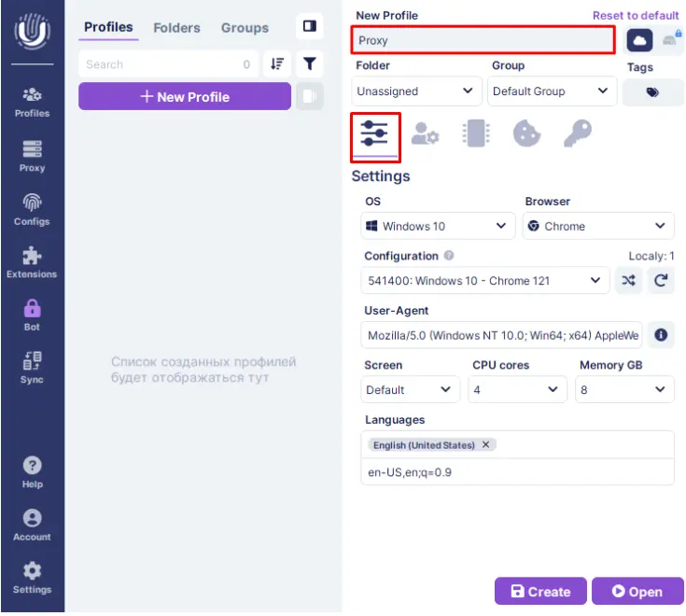The image size is (686, 616).
Task: Open the Configs fingerprint section
Action: 32,209
